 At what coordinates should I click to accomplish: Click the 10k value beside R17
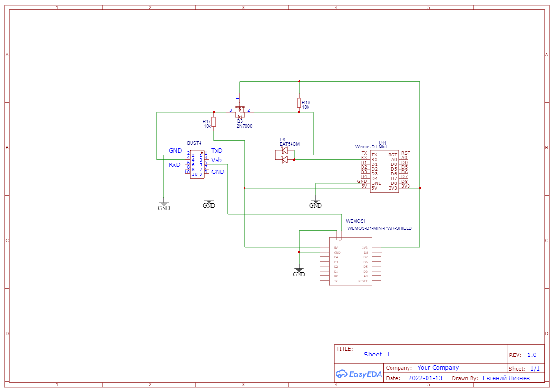click(207, 126)
